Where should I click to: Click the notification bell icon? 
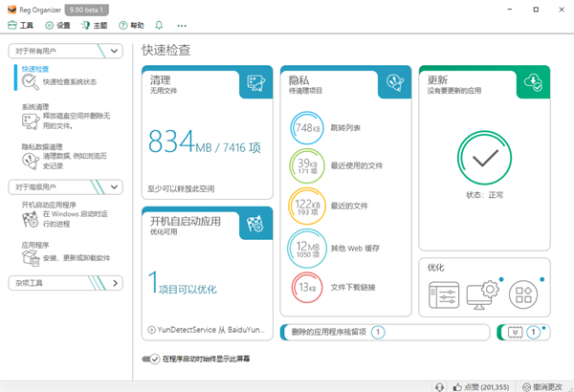click(158, 25)
